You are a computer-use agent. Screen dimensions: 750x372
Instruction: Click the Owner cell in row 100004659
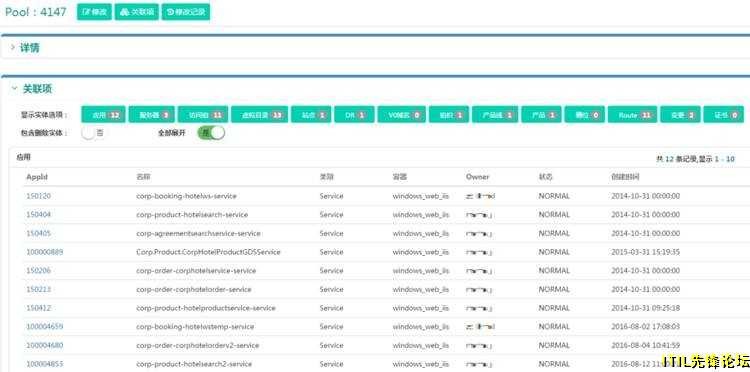[480, 327]
